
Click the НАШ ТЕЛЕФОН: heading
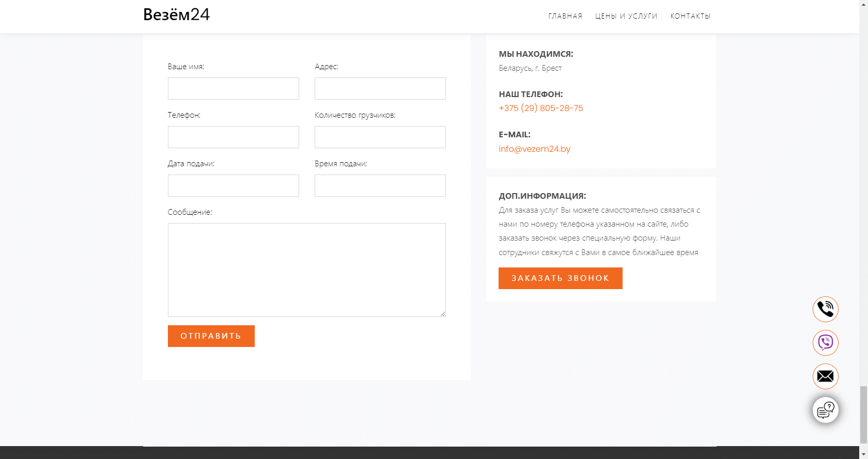(x=531, y=94)
